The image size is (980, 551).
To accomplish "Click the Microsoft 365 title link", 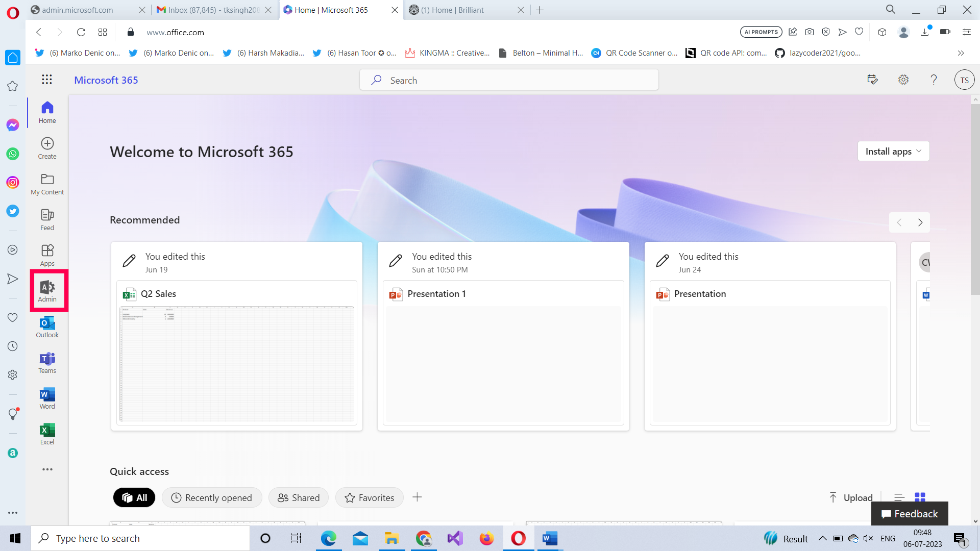I will click(x=106, y=80).
